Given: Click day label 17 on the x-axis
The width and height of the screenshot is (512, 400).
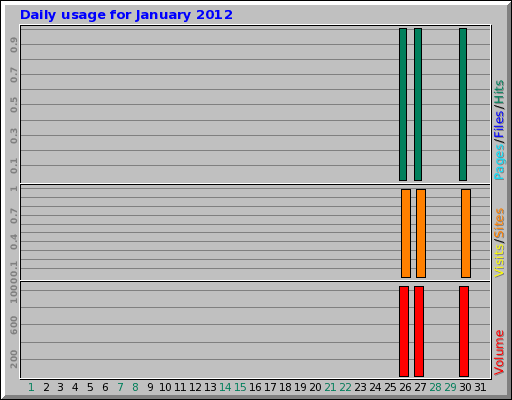Looking at the screenshot, I should 270,387.
